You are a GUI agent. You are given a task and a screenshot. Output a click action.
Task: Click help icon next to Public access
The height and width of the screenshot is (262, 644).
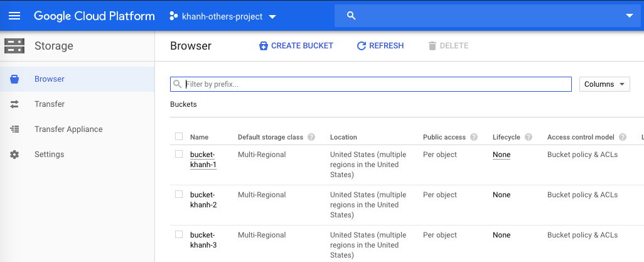(474, 137)
